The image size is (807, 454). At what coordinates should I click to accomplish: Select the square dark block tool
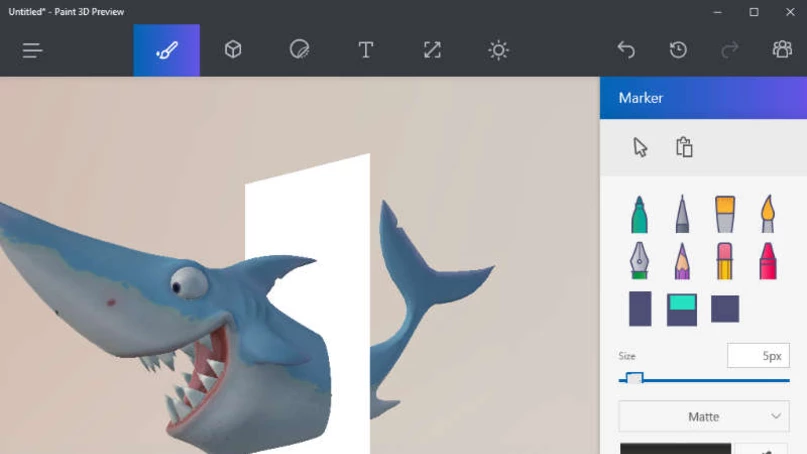725,309
